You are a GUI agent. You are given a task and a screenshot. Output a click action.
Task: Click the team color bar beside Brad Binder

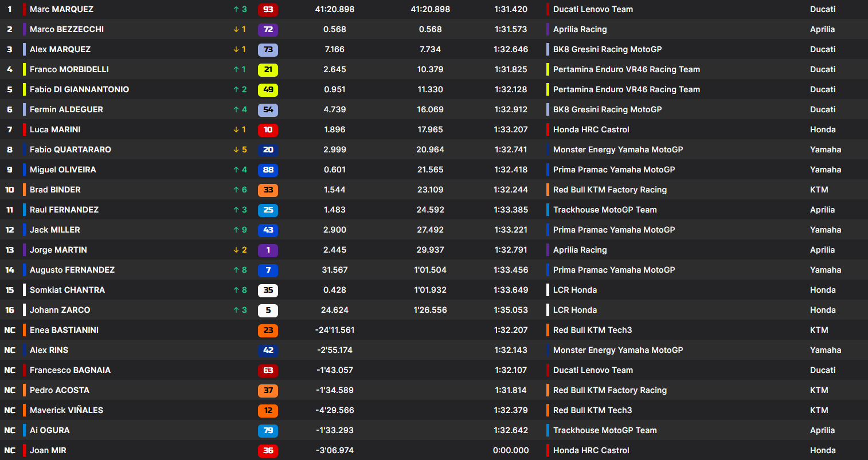coord(24,190)
